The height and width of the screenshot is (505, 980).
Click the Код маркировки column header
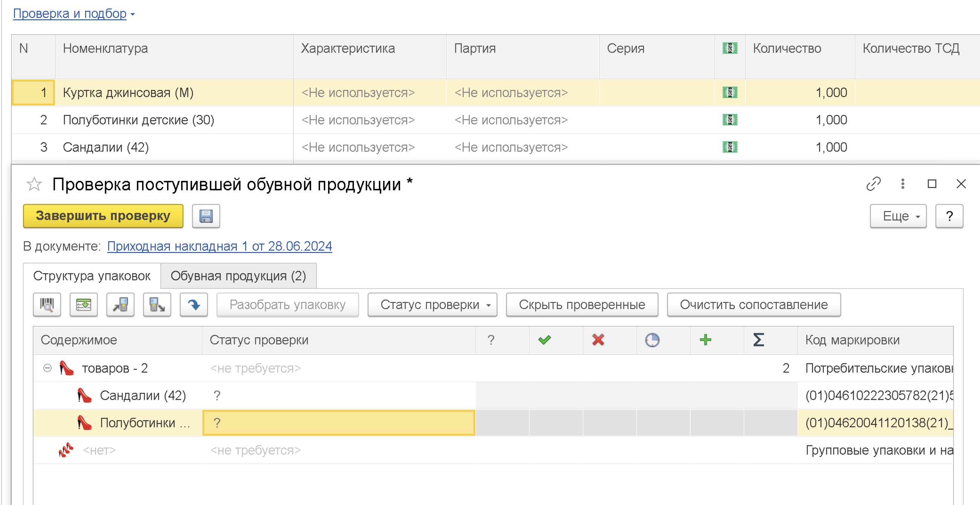(875, 340)
